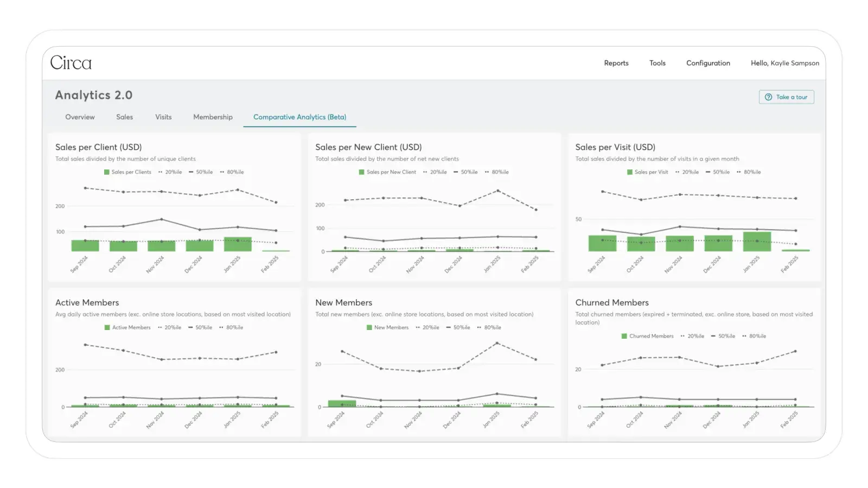Select Comparative Analytics (Beta) tab

(299, 117)
